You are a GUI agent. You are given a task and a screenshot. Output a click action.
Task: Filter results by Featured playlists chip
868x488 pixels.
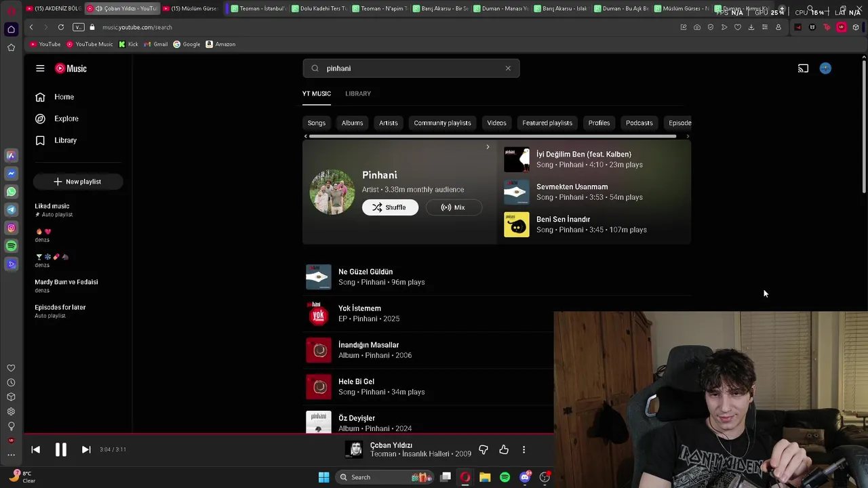(547, 123)
